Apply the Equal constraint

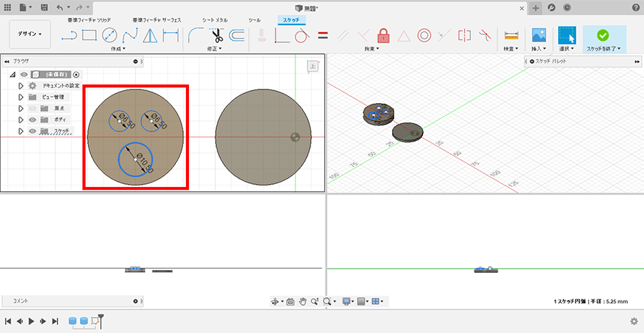(x=323, y=34)
